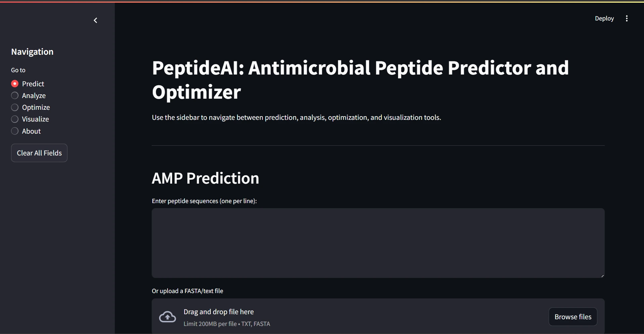Click the 'Enter peptide sequences' label
Image resolution: width=644 pixels, height=334 pixels.
tap(204, 201)
